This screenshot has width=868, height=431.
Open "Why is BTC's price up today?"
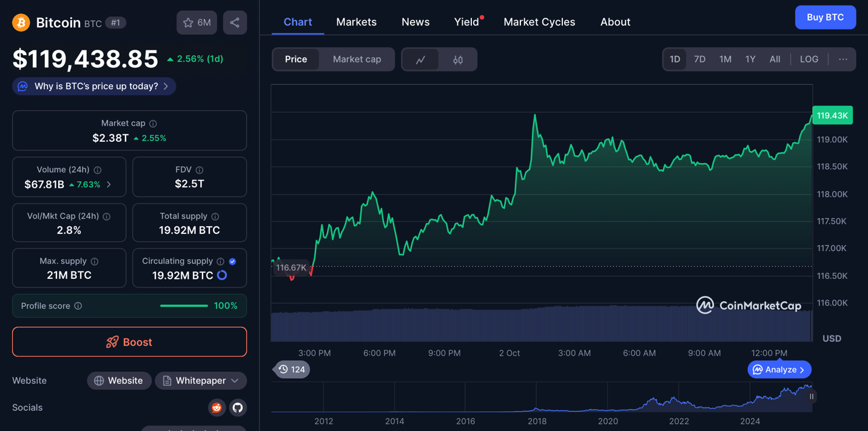(95, 86)
